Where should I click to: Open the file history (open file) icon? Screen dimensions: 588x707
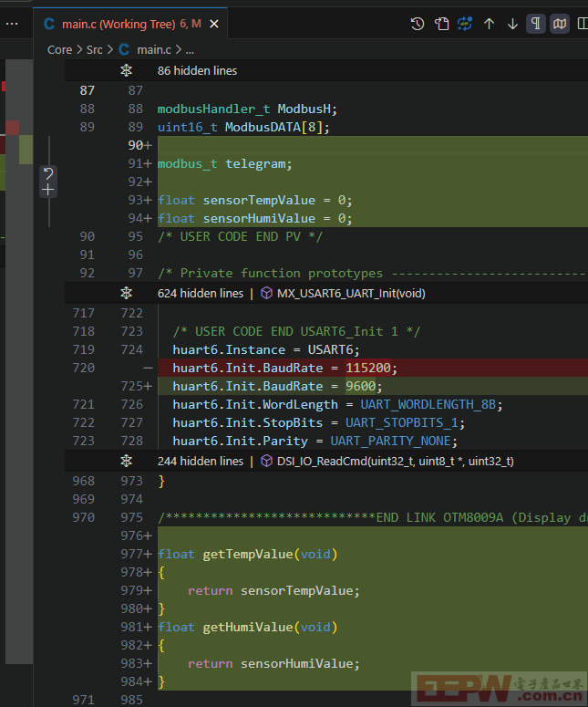tap(418, 24)
